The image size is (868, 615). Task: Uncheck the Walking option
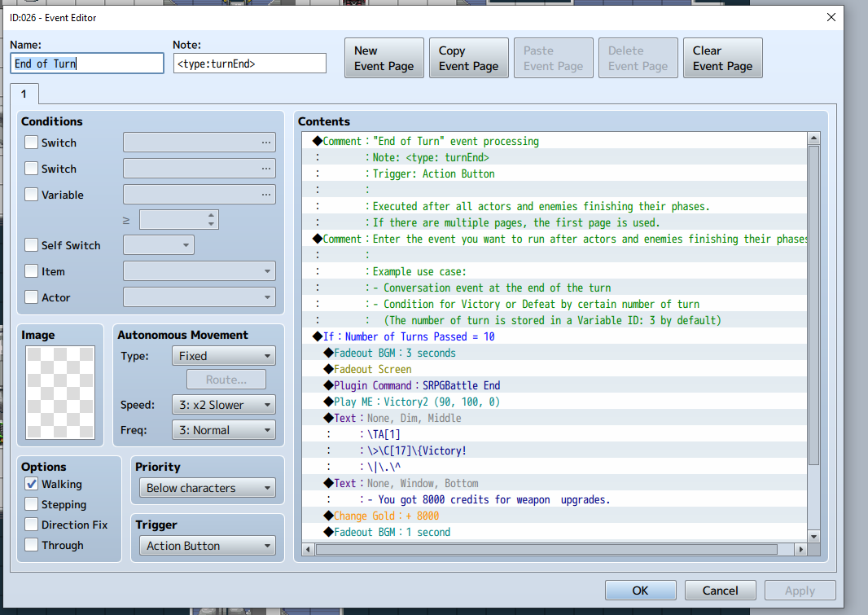tap(32, 484)
